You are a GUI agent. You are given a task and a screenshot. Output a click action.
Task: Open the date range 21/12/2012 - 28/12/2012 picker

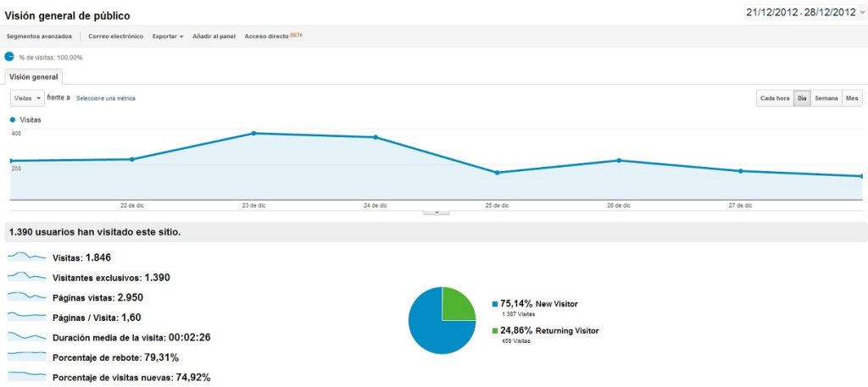[x=804, y=13]
